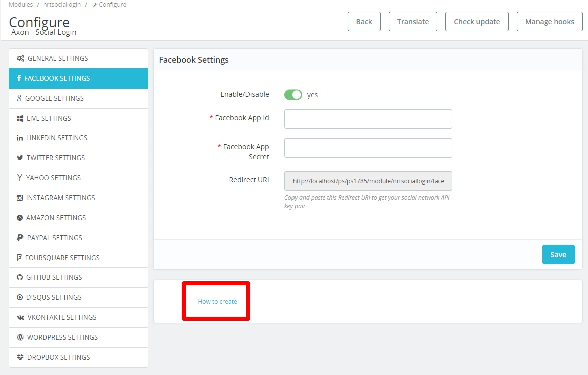
Task: Save the Facebook settings
Action: (558, 254)
